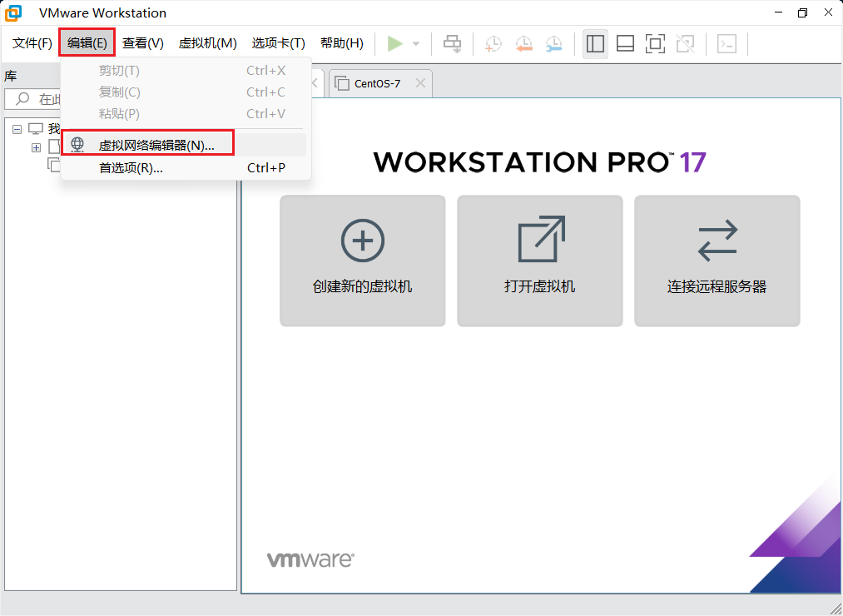Image resolution: width=843 pixels, height=616 pixels.
Task: Toggle the library sidebar view icon
Action: [x=595, y=43]
